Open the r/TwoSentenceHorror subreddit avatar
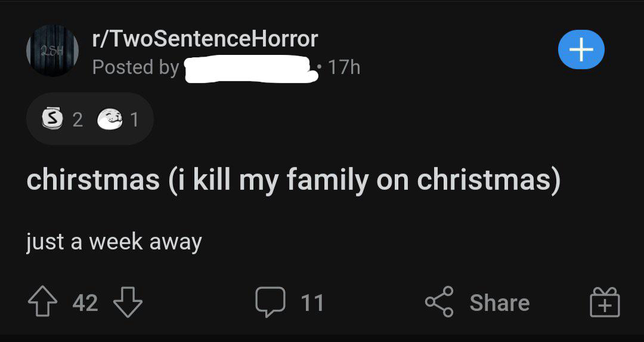Viewport: 644px width, 342px height. (52, 50)
